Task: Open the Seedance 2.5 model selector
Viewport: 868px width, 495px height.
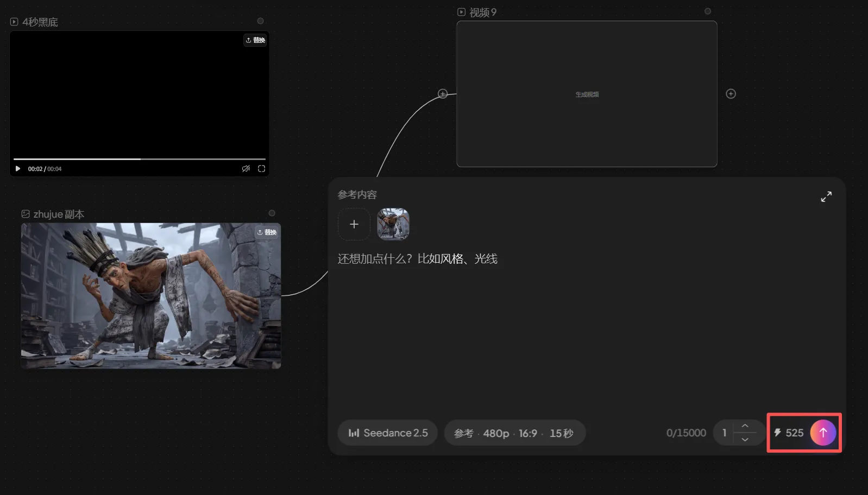Action: 388,433
